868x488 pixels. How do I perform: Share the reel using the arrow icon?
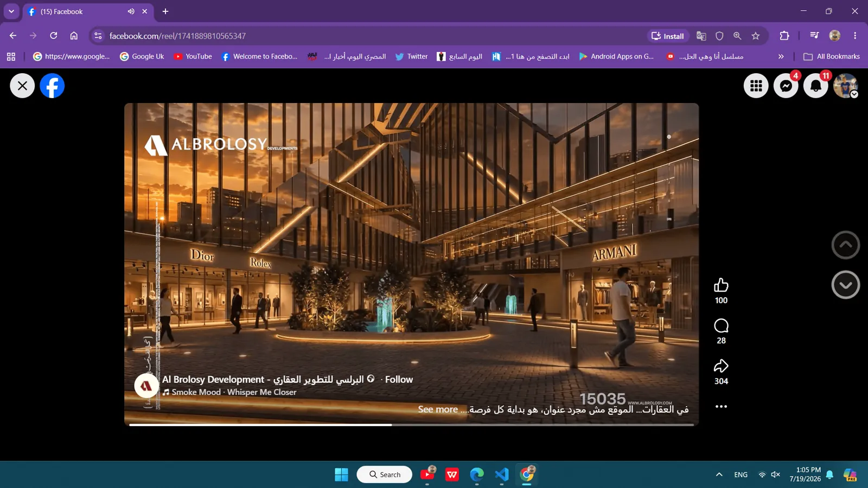(721, 366)
